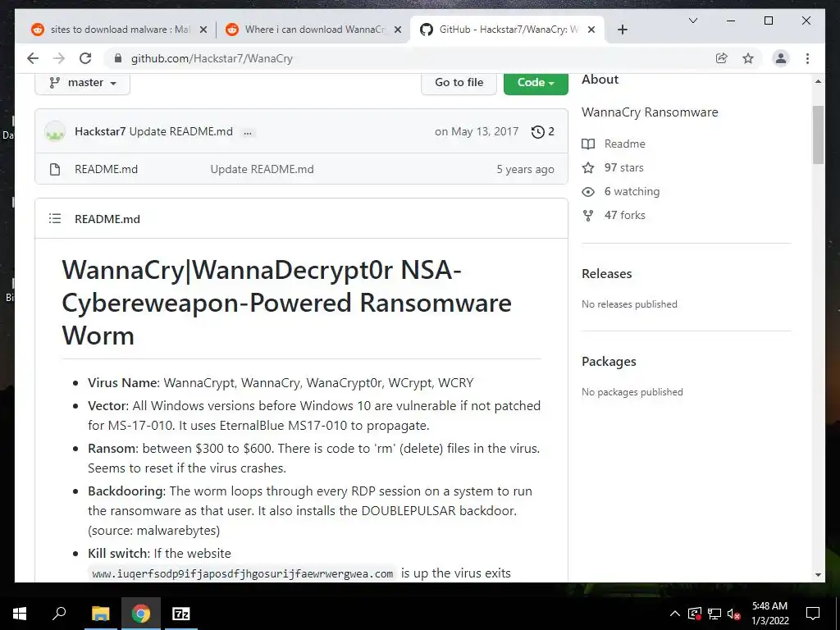840x630 pixels.
Task: Open 7-Zip from taskbar
Action: [x=180, y=614]
